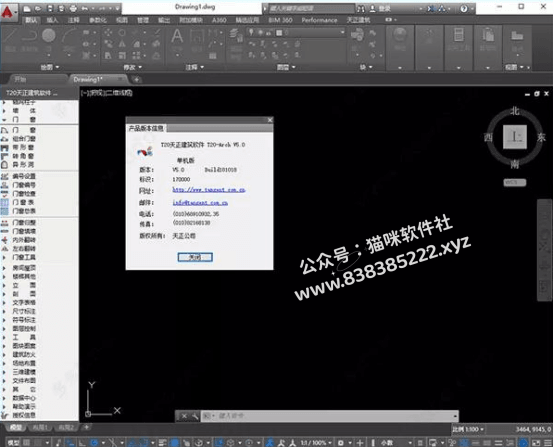
Task: Toggle grid display in status bar
Action: (x=26, y=442)
